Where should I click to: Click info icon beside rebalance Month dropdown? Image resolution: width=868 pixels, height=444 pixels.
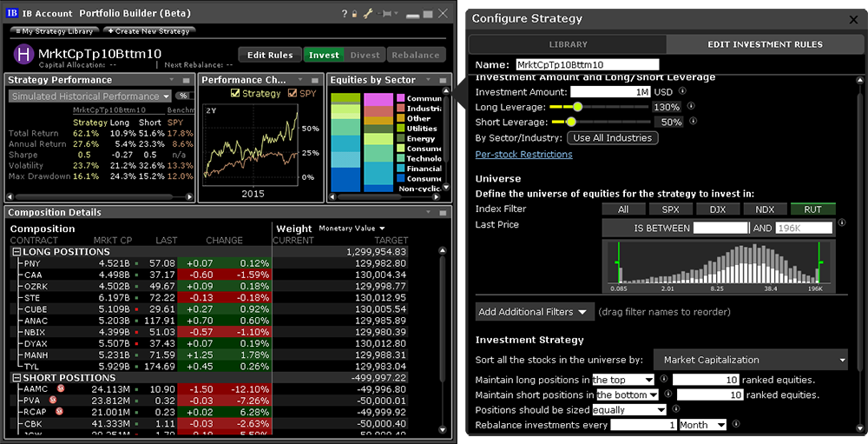[736, 424]
